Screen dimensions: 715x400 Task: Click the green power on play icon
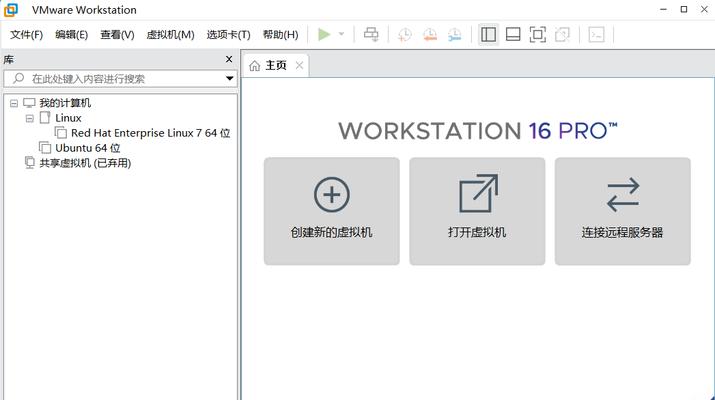tap(324, 34)
